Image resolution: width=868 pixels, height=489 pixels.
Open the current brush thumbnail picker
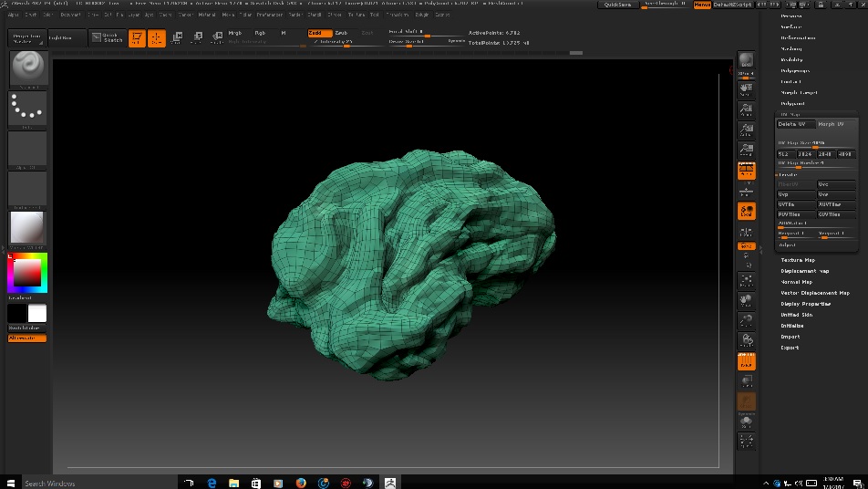pyautogui.click(x=27, y=68)
